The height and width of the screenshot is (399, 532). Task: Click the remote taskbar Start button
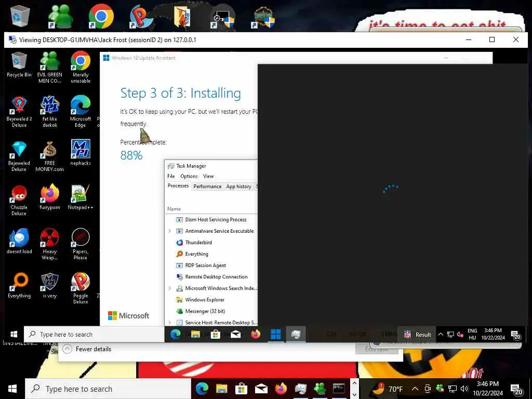(x=14, y=334)
